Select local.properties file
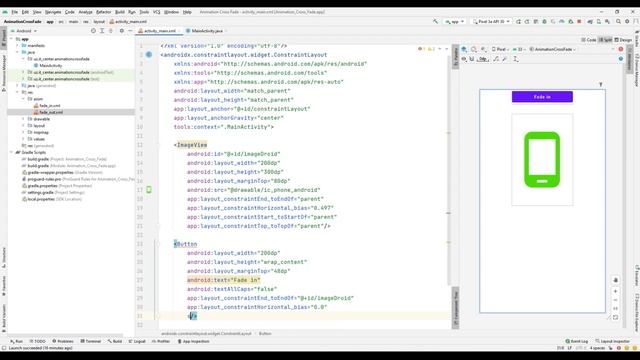 pos(40,199)
